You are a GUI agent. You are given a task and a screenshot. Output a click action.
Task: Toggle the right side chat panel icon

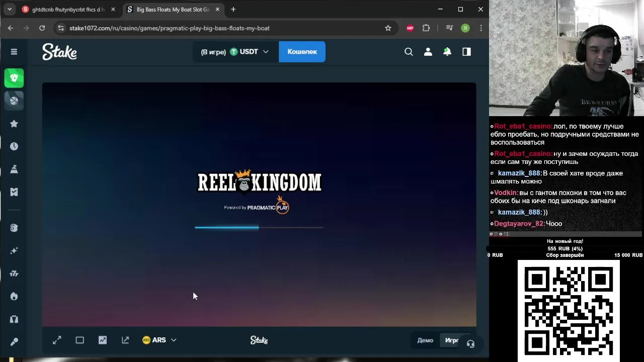pos(466,52)
